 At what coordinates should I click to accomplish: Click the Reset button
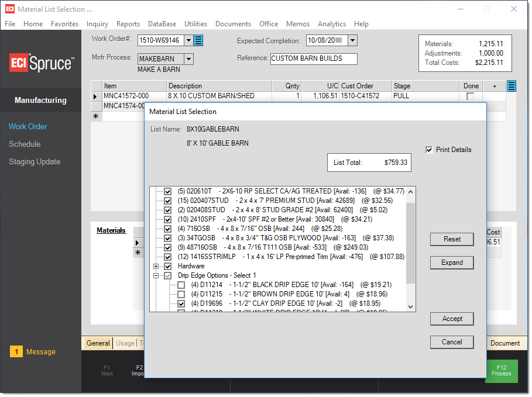452,239
